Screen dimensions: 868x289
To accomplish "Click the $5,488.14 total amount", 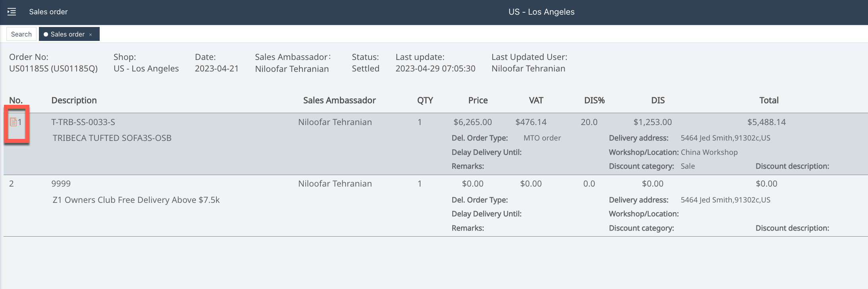I will [x=766, y=122].
